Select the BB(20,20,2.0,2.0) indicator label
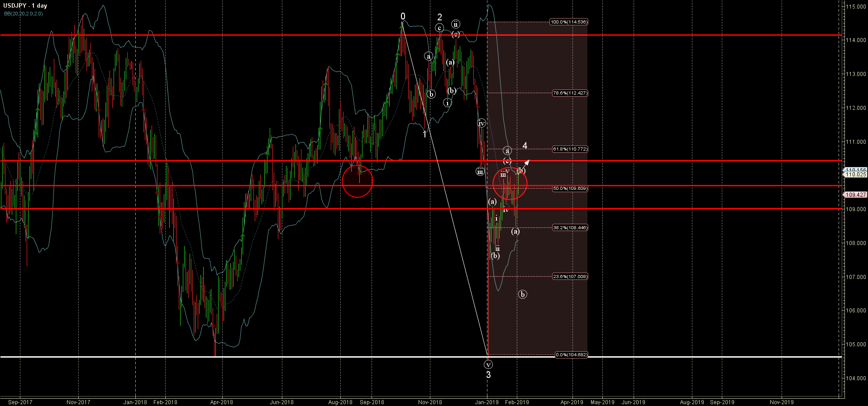The height and width of the screenshot is (406, 868). click(x=24, y=14)
